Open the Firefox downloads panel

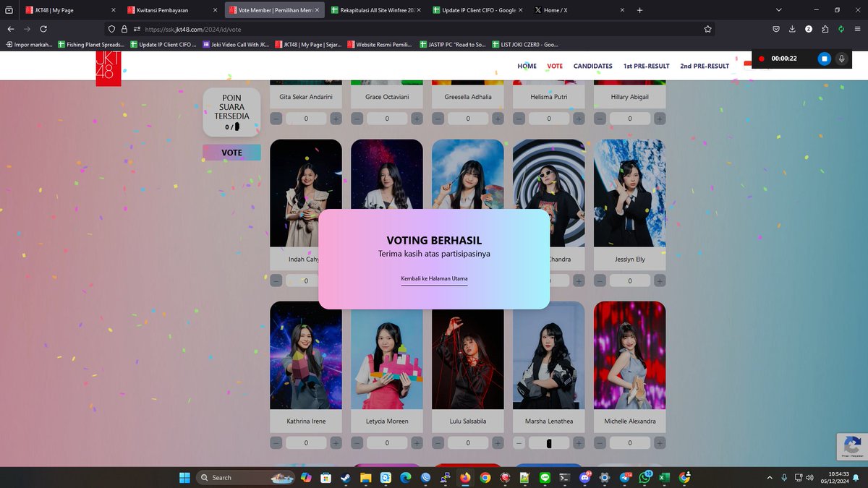click(792, 29)
